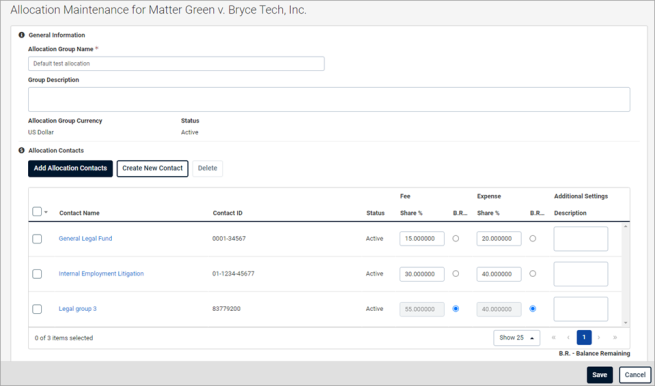Go to last page pagination arrow

pos(615,338)
